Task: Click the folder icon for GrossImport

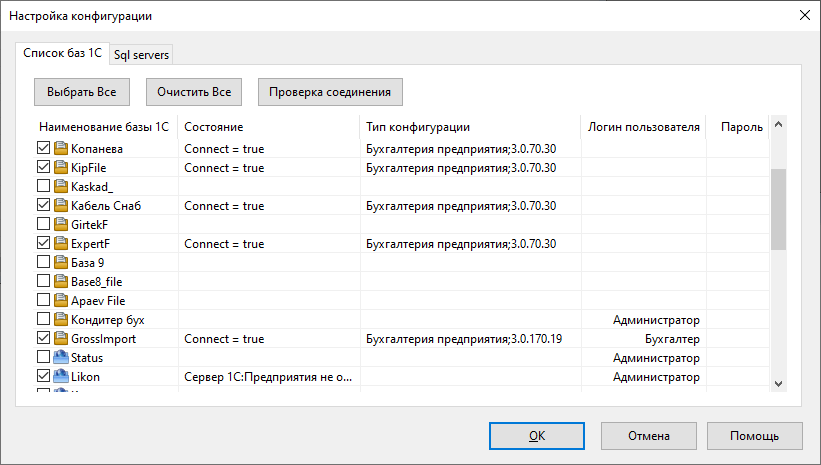Action: click(61, 338)
